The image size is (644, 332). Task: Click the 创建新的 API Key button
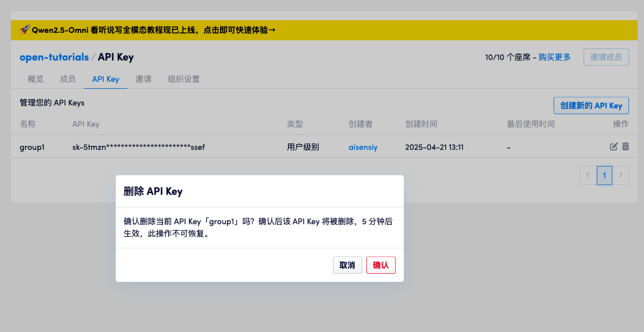coord(591,105)
